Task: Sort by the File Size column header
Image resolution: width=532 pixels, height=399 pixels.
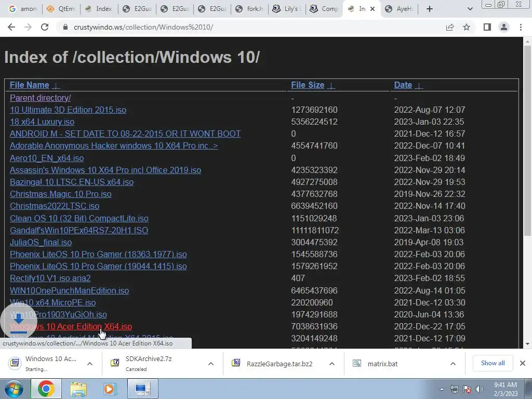Action: [x=308, y=85]
